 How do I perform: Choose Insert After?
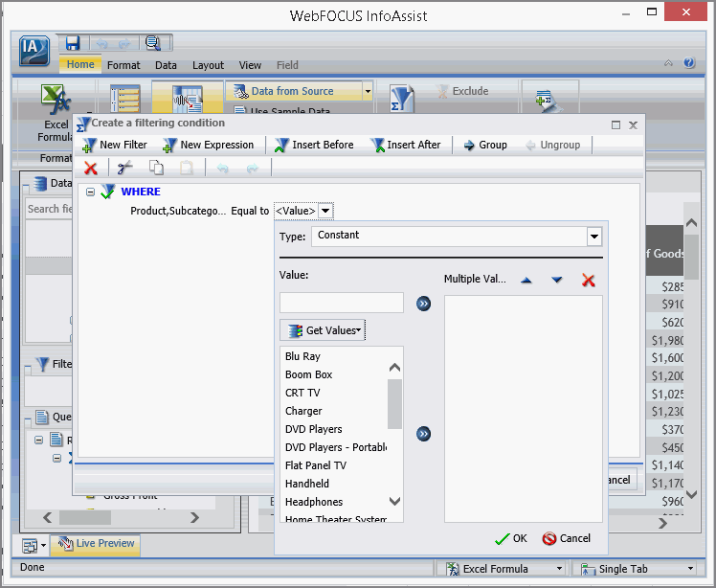(406, 145)
